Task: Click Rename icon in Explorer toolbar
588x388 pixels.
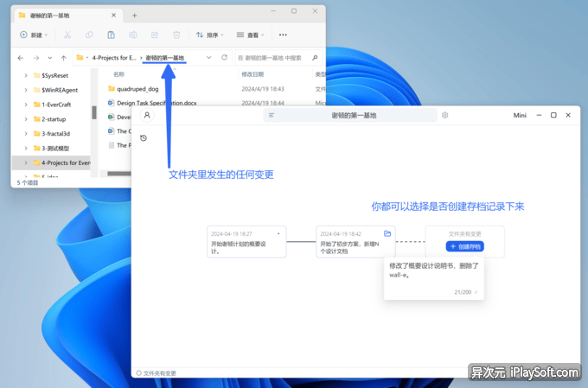Action: click(133, 35)
